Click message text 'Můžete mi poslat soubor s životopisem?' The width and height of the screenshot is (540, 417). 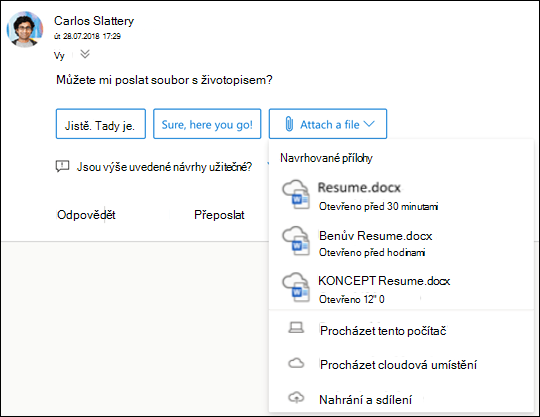(164, 80)
